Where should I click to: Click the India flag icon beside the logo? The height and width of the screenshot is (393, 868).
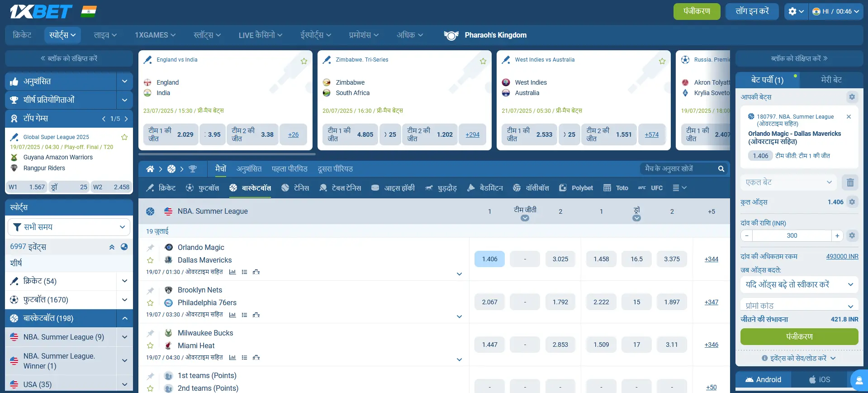pyautogui.click(x=89, y=11)
